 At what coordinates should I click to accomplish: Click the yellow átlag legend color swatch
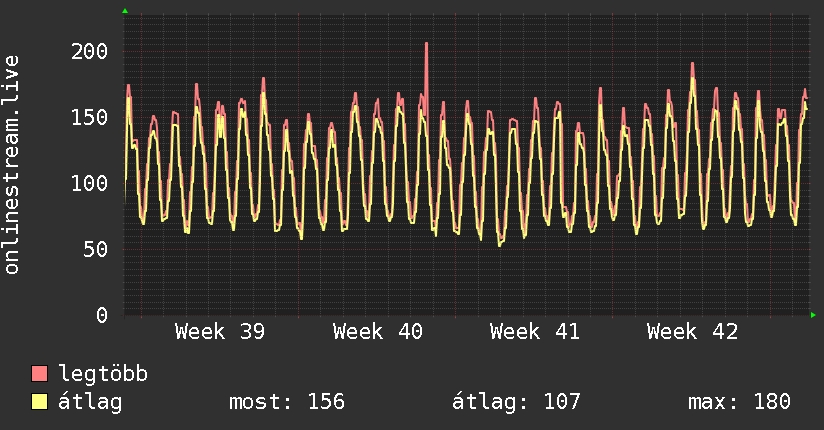click(40, 402)
